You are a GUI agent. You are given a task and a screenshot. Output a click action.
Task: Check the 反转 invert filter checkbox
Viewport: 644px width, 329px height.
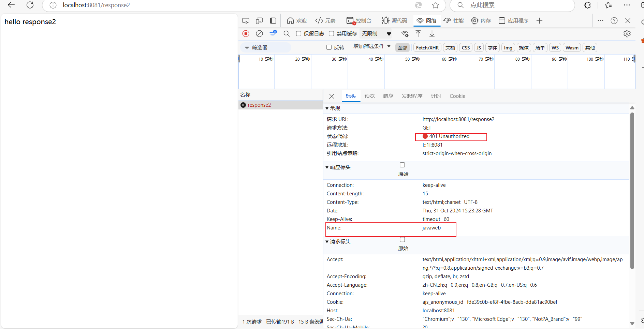(329, 47)
